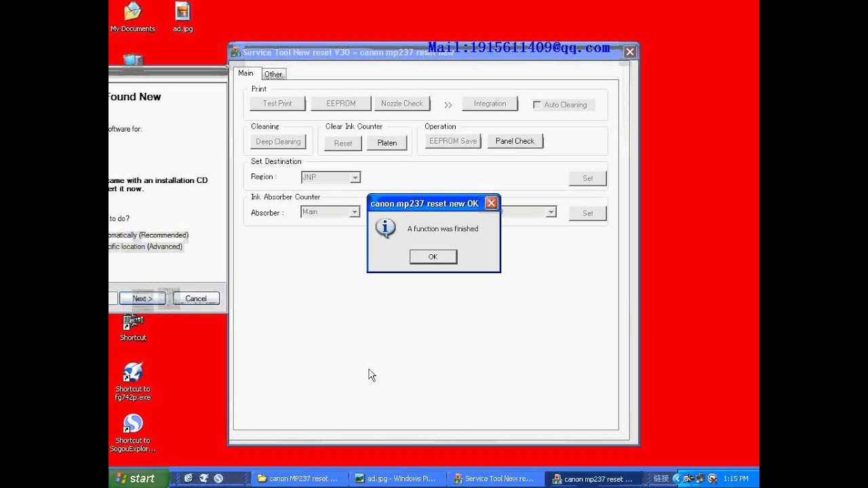Open the ad.jpg desktop file

coord(182,17)
